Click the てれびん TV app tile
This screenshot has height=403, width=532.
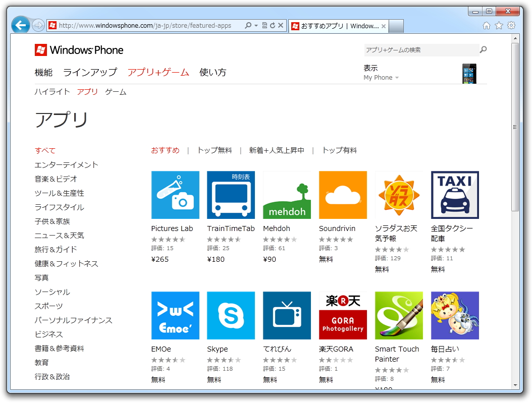click(287, 316)
